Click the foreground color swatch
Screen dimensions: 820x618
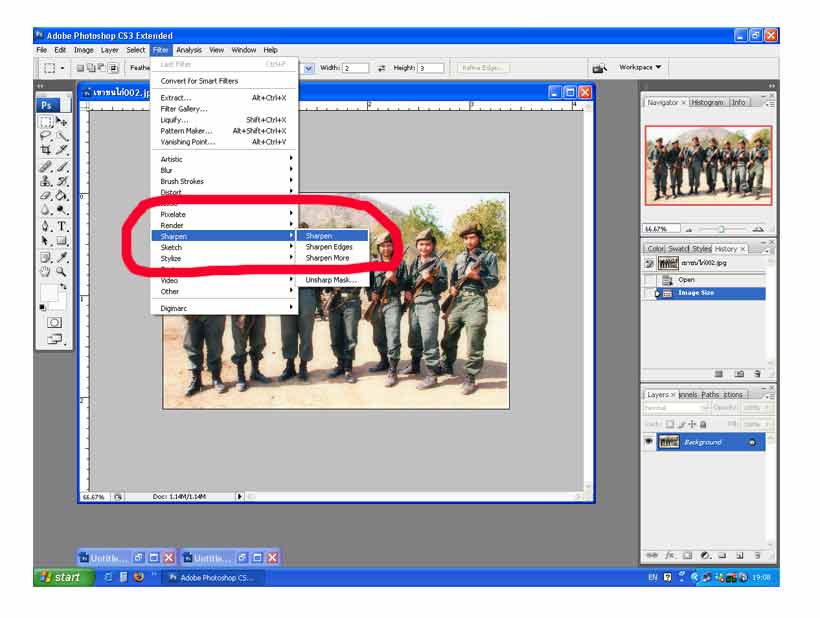48,292
